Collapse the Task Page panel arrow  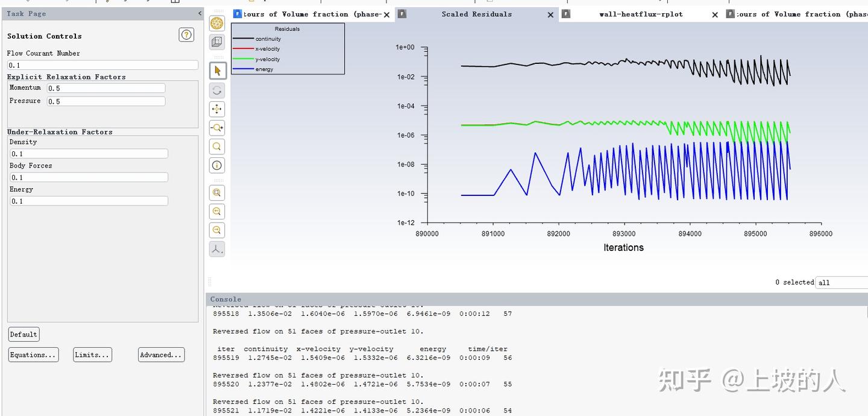(x=200, y=13)
